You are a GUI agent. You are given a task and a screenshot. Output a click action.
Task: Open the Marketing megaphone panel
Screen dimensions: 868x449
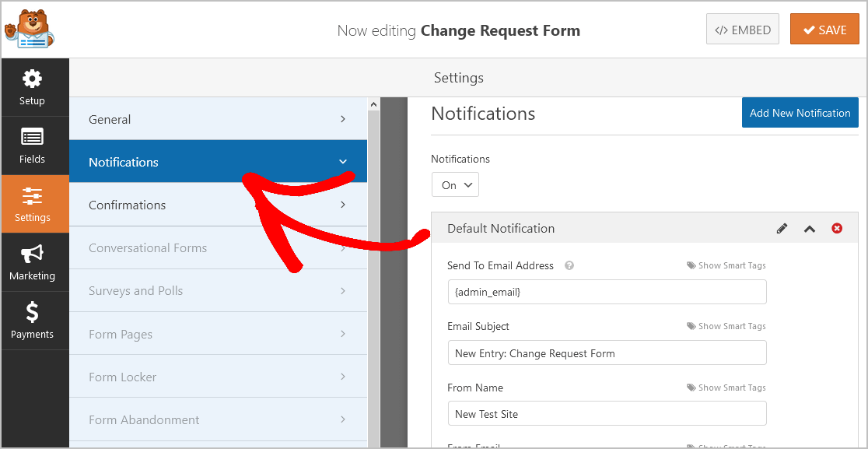click(32, 262)
